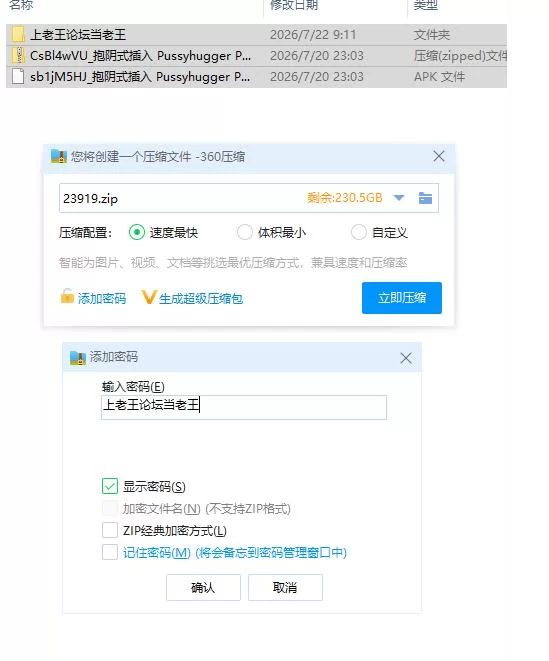The image size is (549, 661).
Task: Click the APK file icon for sb1jM5HJ
Action: pyautogui.click(x=18, y=77)
